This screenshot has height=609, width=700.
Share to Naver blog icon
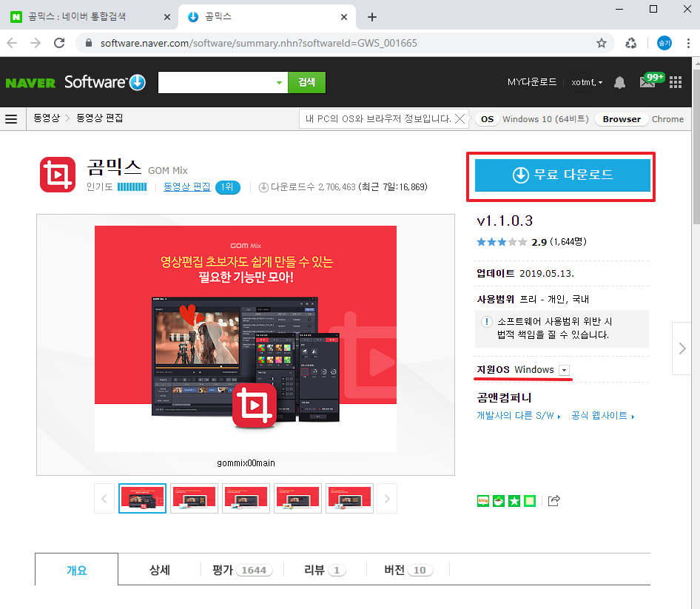(x=483, y=501)
